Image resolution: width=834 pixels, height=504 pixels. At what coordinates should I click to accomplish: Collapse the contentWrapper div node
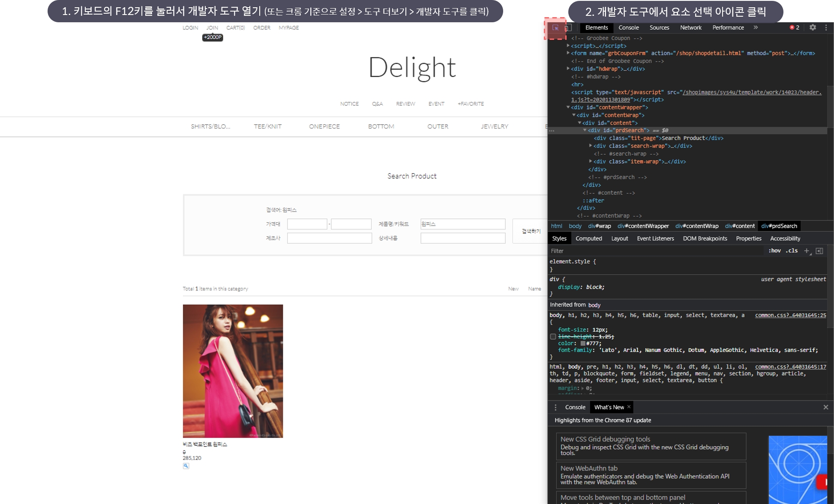(x=568, y=107)
